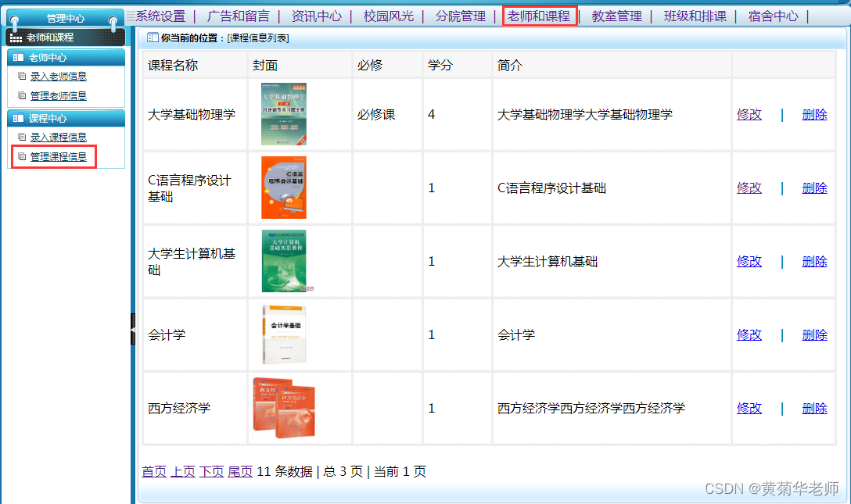Jump to last page via 尾页 link
851x504 pixels.
[239, 471]
